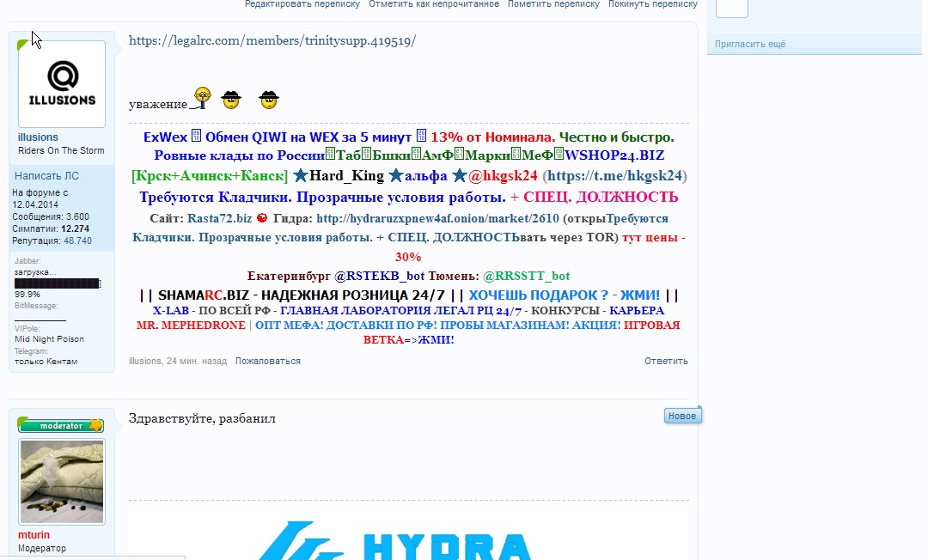Screen dimensions: 928x560
Task: Click the X-LAB signature line
Action: coord(408,310)
